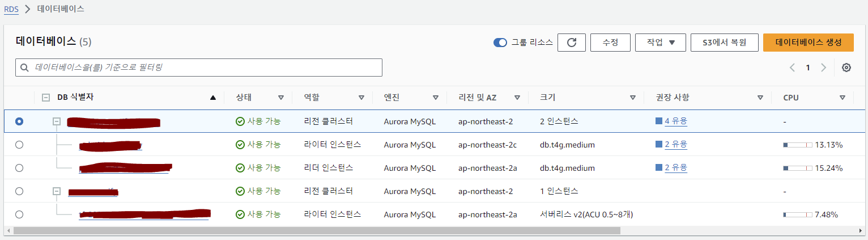Click the 리더 인스턴스 role cell
The height and width of the screenshot is (240, 868).
click(329, 167)
